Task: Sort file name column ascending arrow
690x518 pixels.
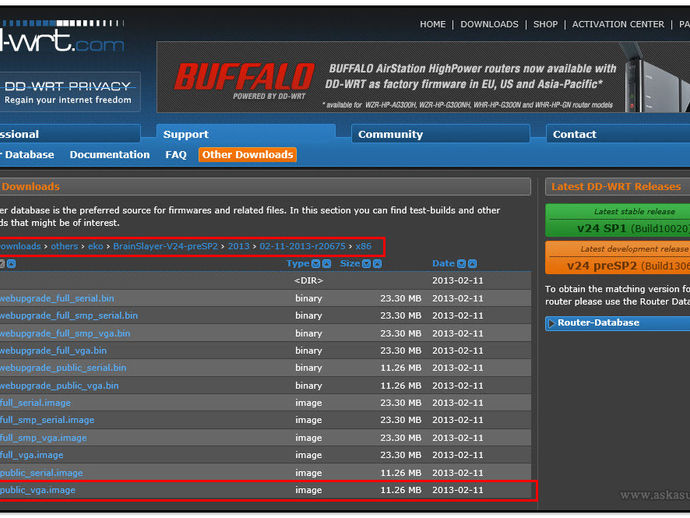Action: tap(11, 264)
